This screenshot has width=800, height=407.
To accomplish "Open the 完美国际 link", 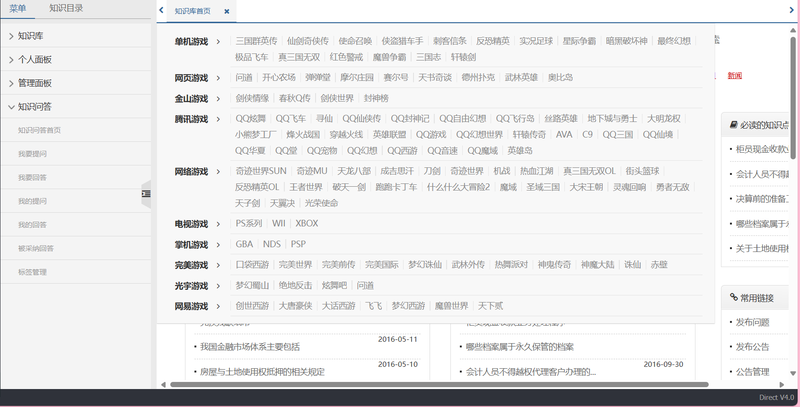I will pyautogui.click(x=382, y=265).
